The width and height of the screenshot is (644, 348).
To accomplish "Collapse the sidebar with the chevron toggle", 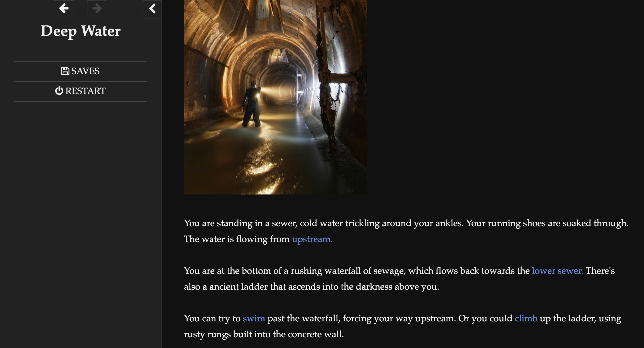I will [152, 9].
